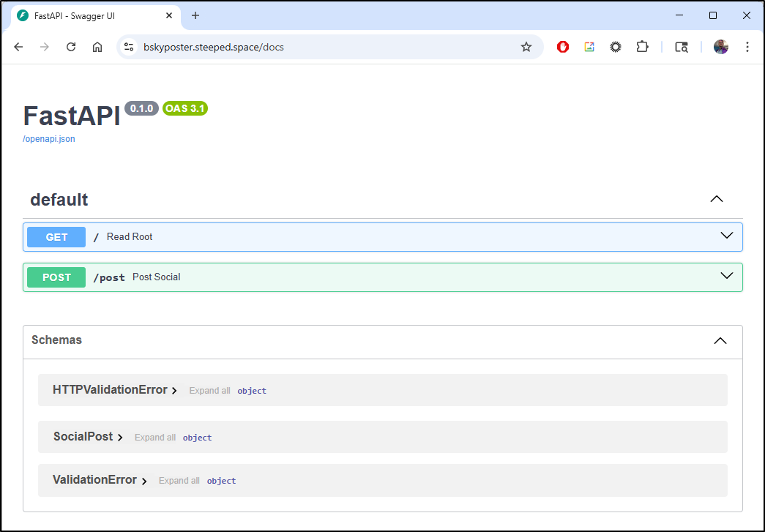765x532 pixels.
Task: Open the /openapi.json link
Action: [48, 138]
